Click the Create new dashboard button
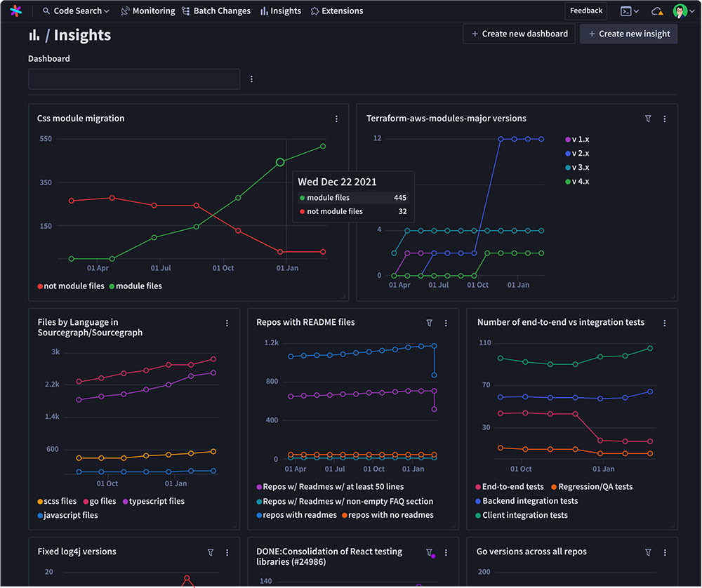 519,33
